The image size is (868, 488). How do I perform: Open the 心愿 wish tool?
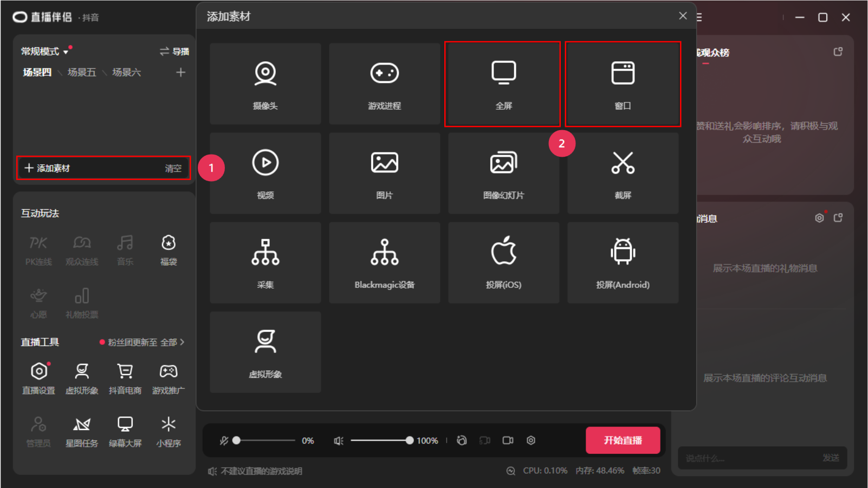point(38,304)
